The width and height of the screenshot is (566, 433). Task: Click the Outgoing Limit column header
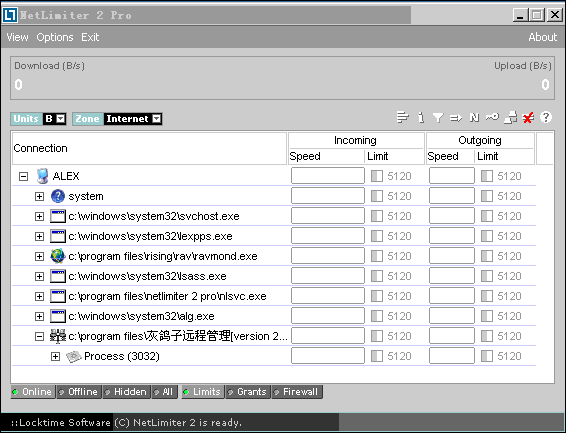[504, 156]
